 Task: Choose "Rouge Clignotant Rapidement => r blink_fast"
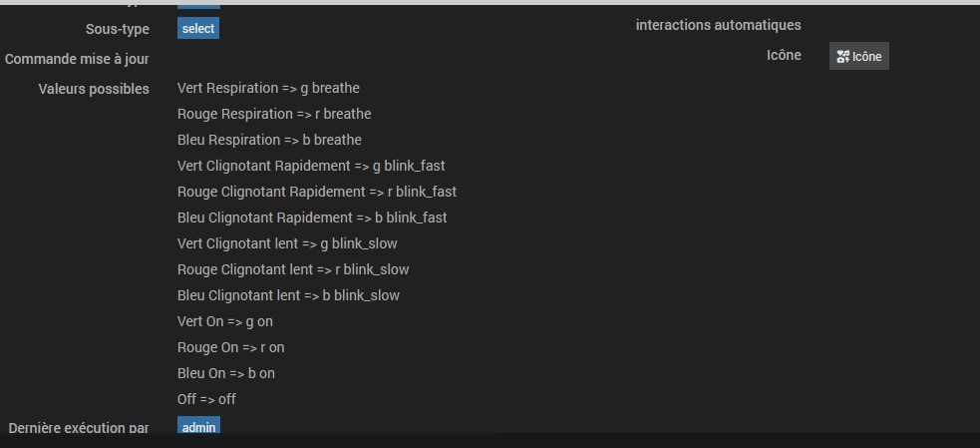317,192
